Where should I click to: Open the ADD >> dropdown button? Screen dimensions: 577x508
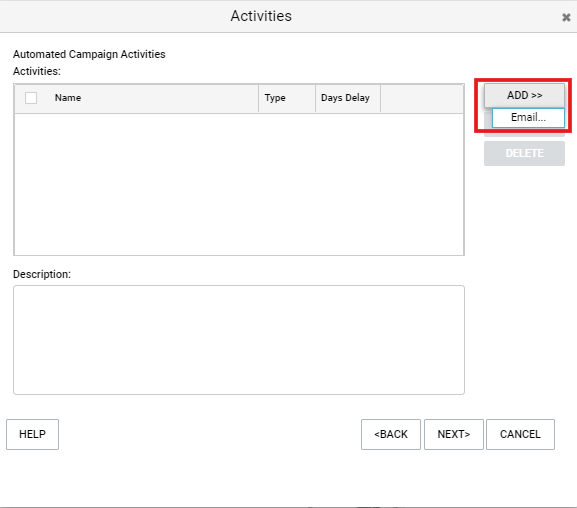pyautogui.click(x=524, y=95)
